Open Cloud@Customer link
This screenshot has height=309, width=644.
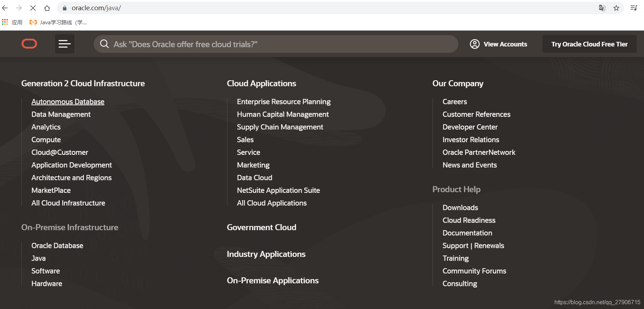[x=60, y=152]
